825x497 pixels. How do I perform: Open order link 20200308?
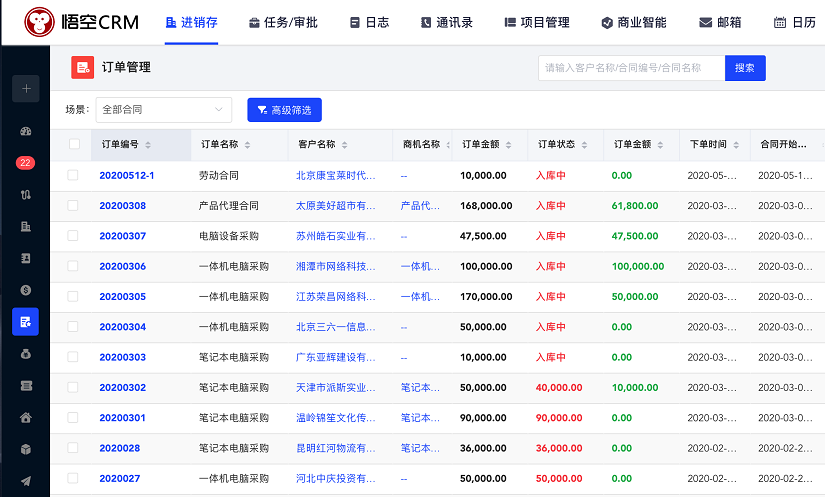pyautogui.click(x=122, y=206)
